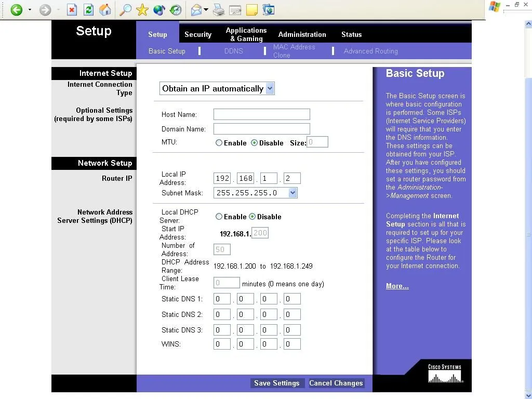Viewport: 532px width, 399px height.
Task: Refresh the page with the Refresh icon
Action: click(x=88, y=10)
